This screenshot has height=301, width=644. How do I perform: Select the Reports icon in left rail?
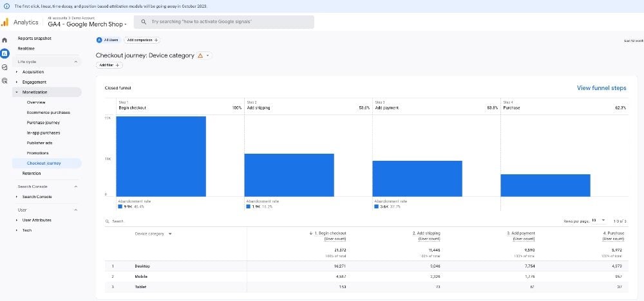point(5,53)
